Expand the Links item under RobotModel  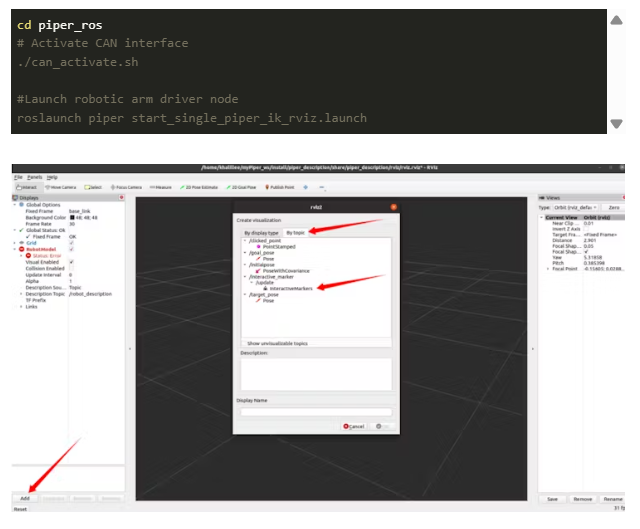(x=19, y=307)
